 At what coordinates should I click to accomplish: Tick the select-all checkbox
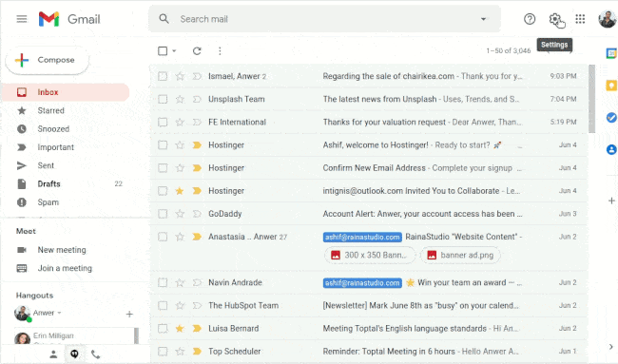(163, 50)
